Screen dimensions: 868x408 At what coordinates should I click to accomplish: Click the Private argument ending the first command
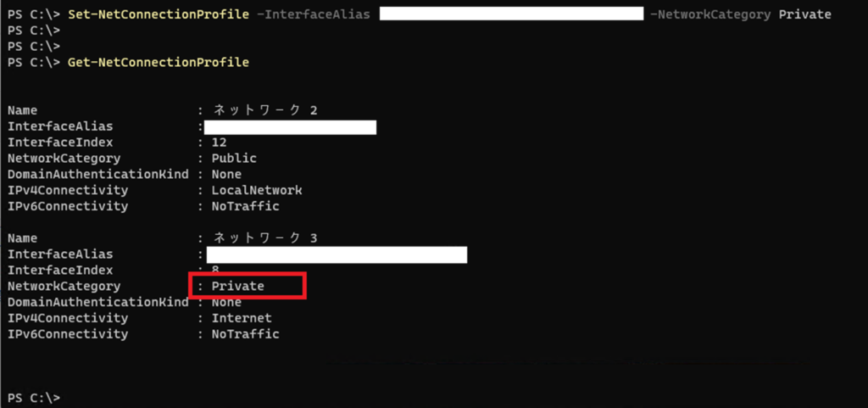[804, 14]
